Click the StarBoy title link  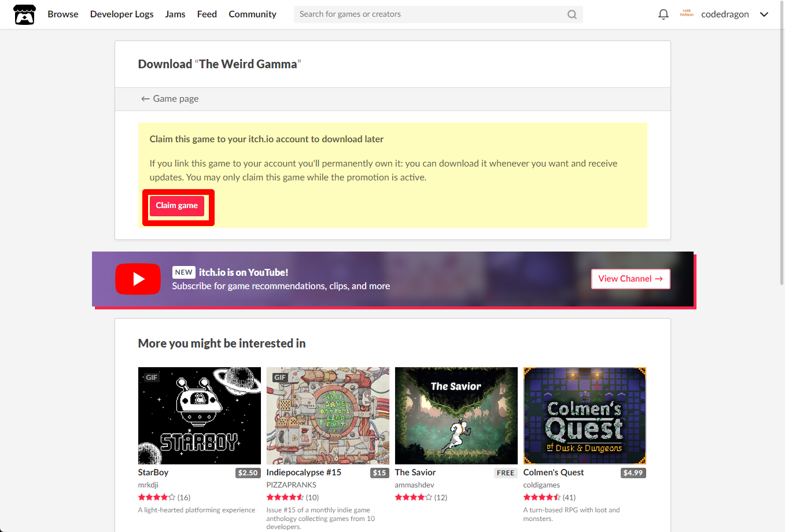coord(153,472)
